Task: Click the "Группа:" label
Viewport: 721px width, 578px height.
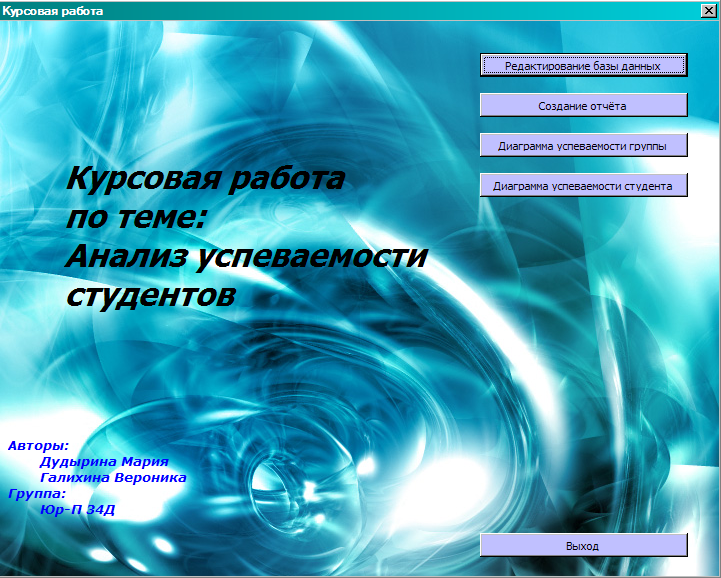Action: point(37,494)
